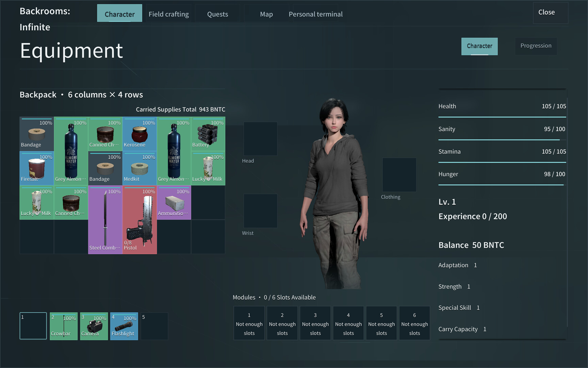Select the Kerosene item in backpack
The image size is (588, 368).
click(140, 134)
